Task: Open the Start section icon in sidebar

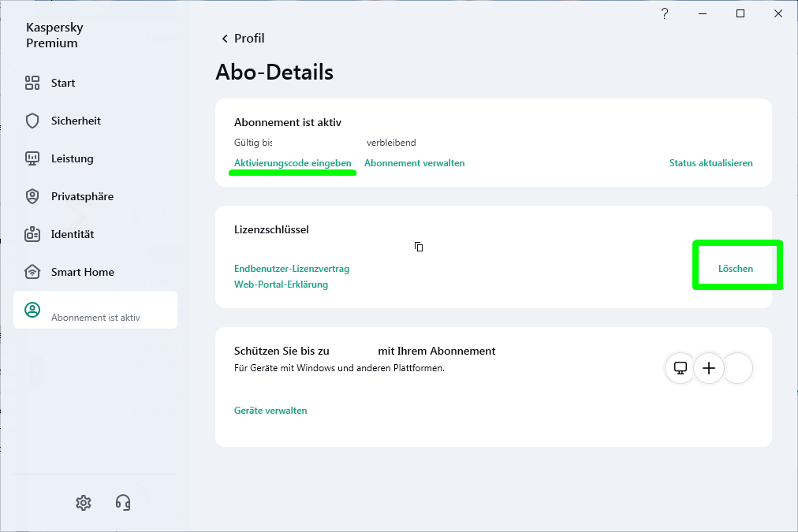Action: tap(32, 83)
